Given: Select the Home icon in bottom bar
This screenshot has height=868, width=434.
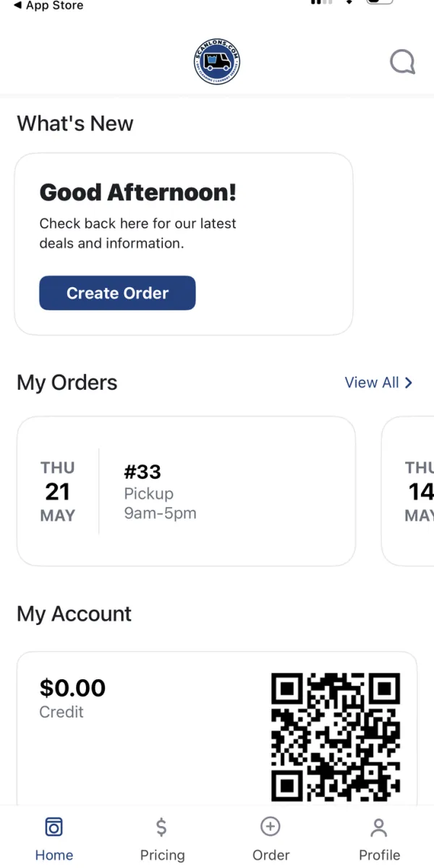Looking at the screenshot, I should [x=54, y=827].
